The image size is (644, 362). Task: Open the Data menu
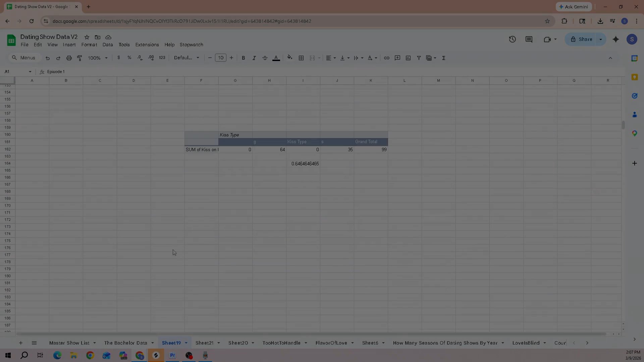click(107, 45)
